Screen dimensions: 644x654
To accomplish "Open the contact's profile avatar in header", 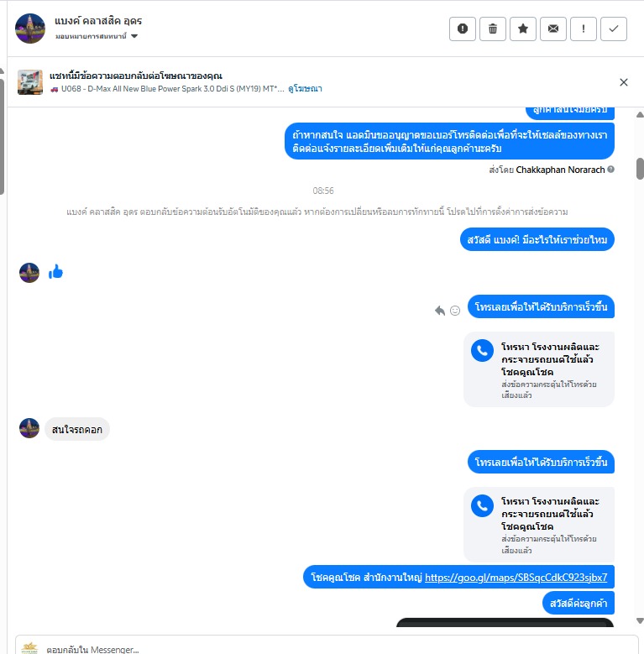I will click(30, 29).
